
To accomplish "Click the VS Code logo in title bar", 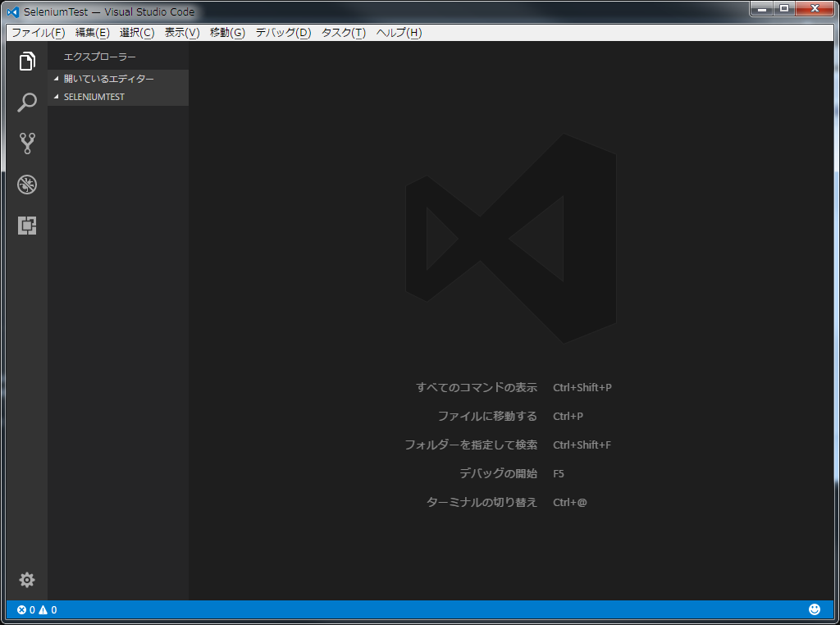I will pos(13,11).
